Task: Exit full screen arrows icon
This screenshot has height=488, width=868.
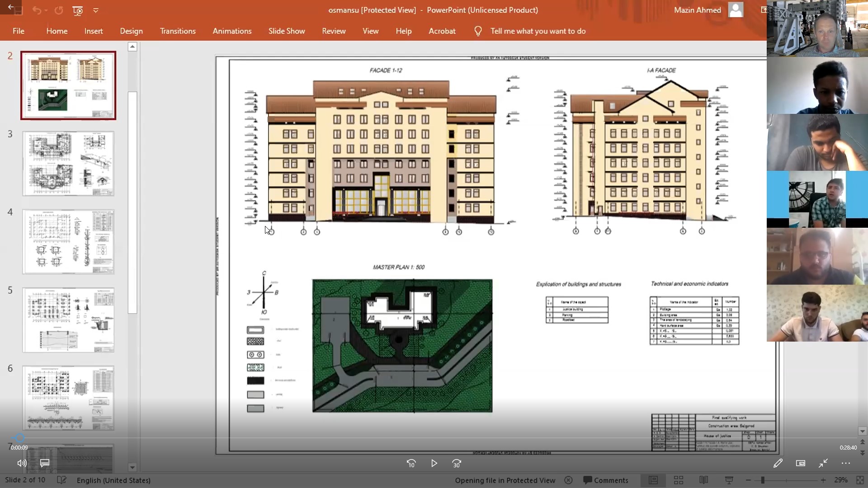Action: click(823, 463)
